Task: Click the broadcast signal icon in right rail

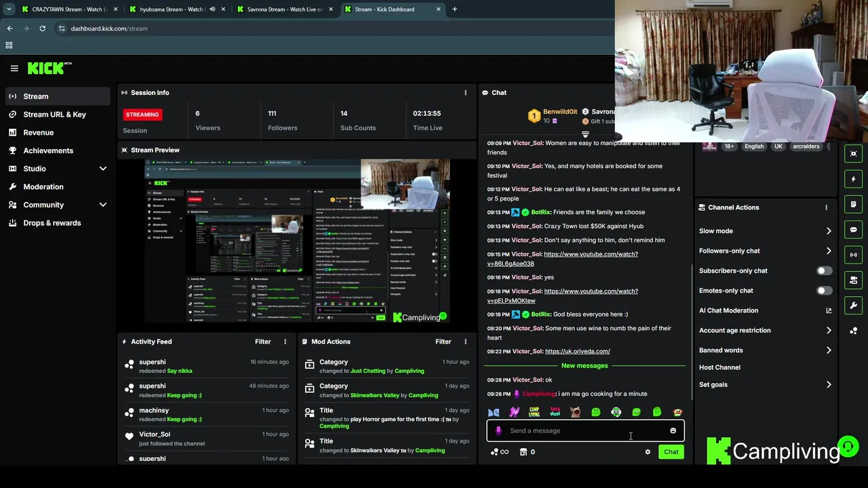Action: 853,255
